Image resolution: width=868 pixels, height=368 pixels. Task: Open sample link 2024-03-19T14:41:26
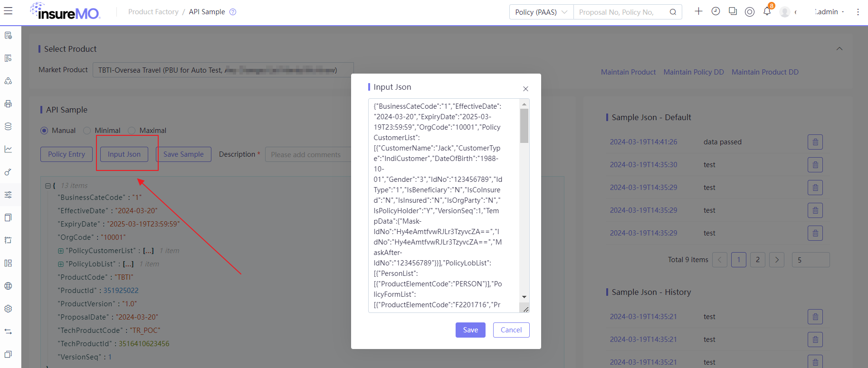[x=643, y=142]
